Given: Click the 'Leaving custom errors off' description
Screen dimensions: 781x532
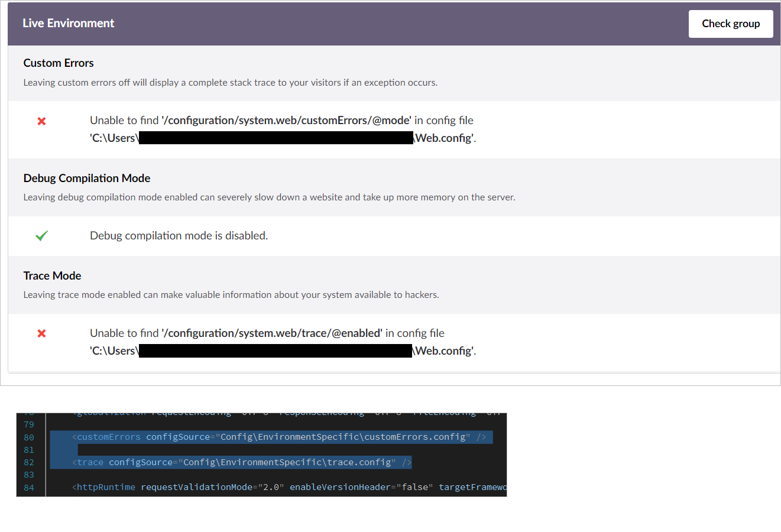Looking at the screenshot, I should tap(231, 82).
